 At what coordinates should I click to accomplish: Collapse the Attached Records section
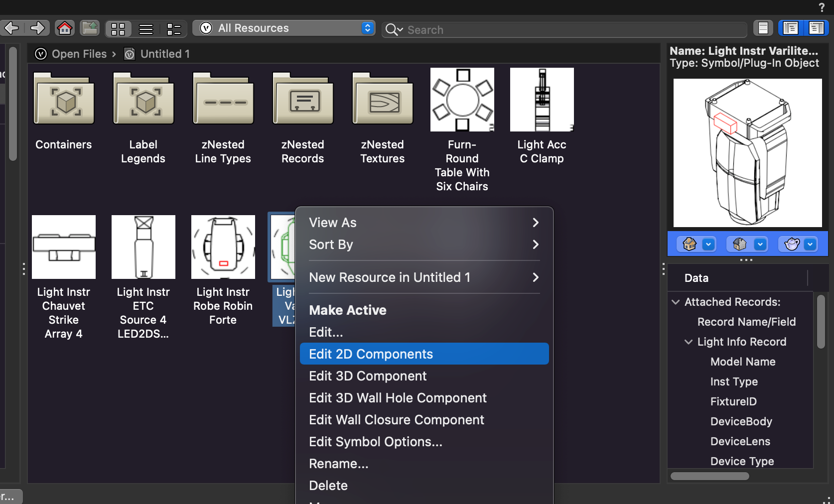pyautogui.click(x=676, y=302)
